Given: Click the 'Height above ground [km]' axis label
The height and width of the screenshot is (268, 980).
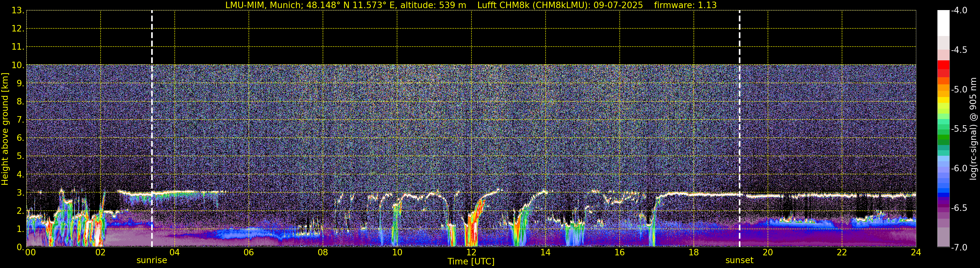Looking at the screenshot, I should click(x=5, y=129).
